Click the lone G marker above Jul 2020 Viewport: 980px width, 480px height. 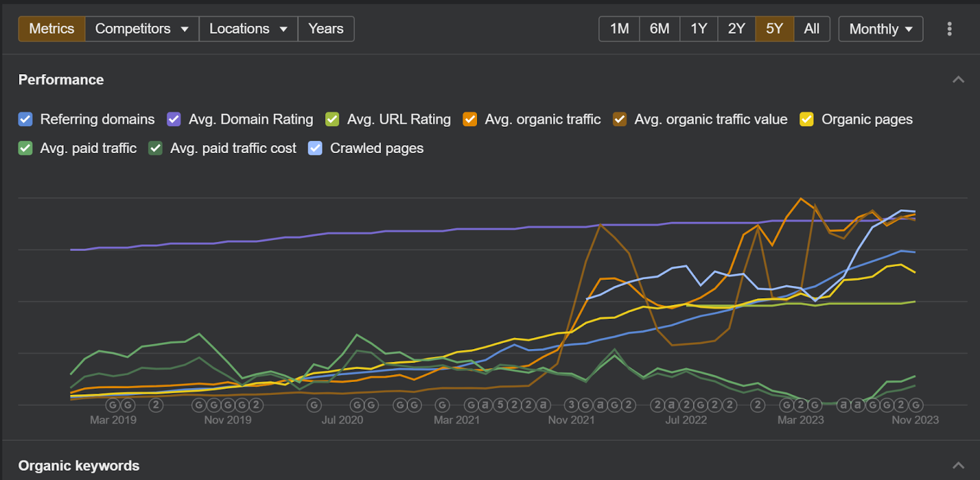tap(314, 405)
